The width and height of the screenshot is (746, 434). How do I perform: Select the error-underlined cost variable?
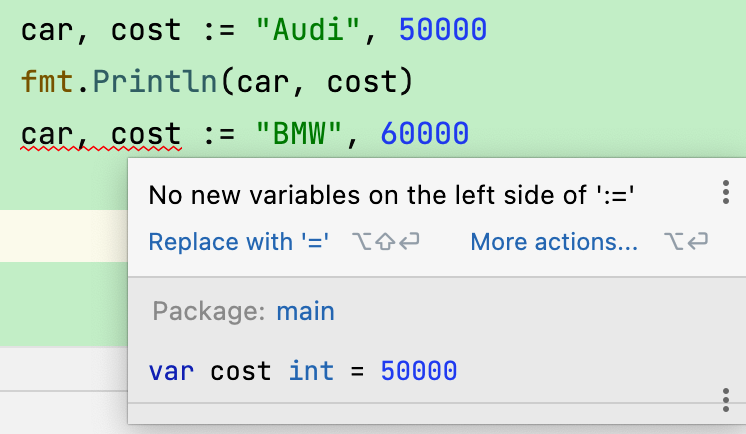click(x=146, y=134)
